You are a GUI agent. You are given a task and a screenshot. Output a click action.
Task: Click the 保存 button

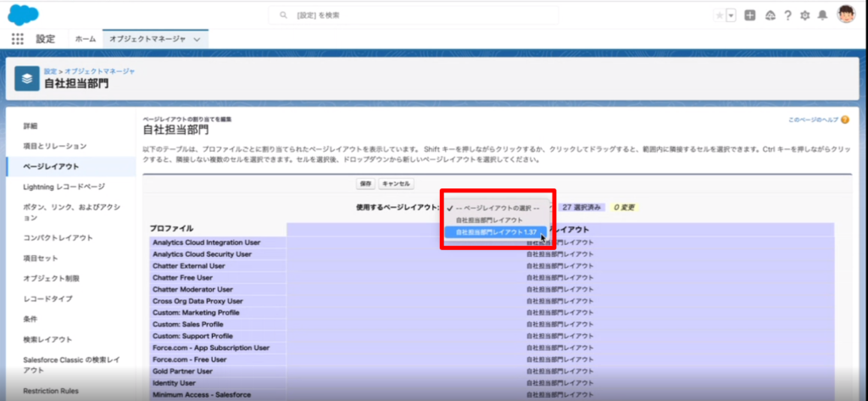[365, 184]
